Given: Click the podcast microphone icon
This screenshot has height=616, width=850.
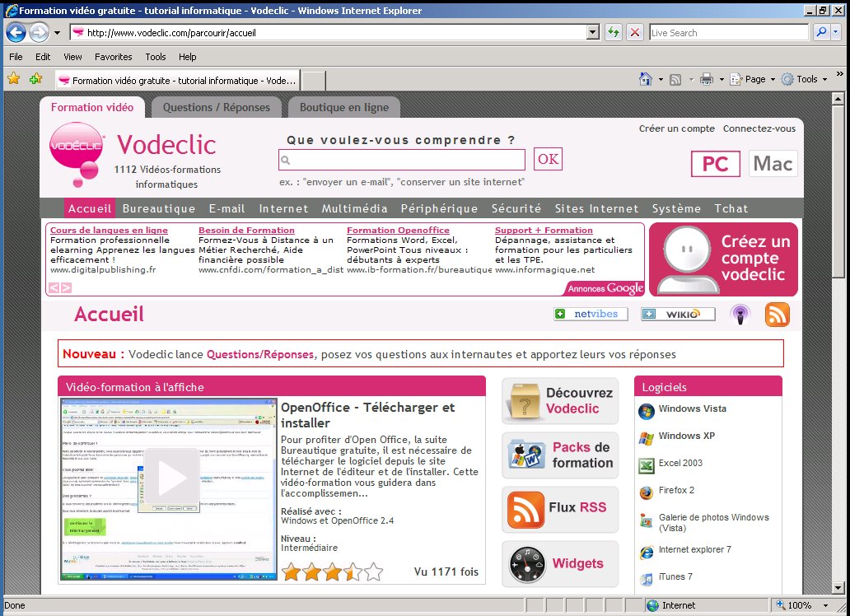Looking at the screenshot, I should 740,315.
